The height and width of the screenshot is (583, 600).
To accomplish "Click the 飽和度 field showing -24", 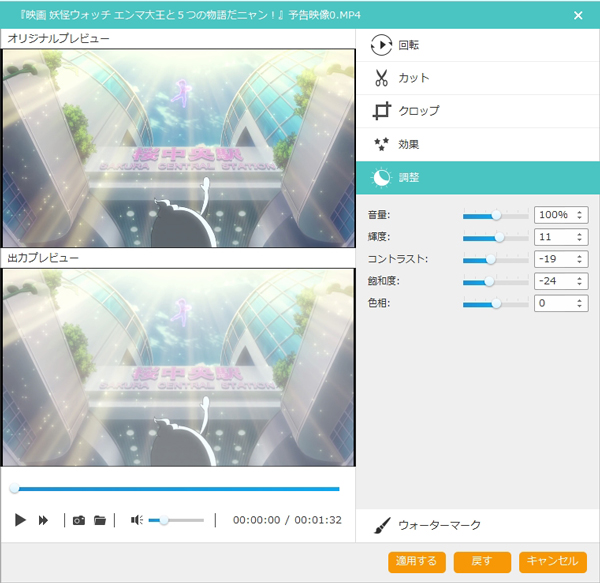I will click(561, 282).
